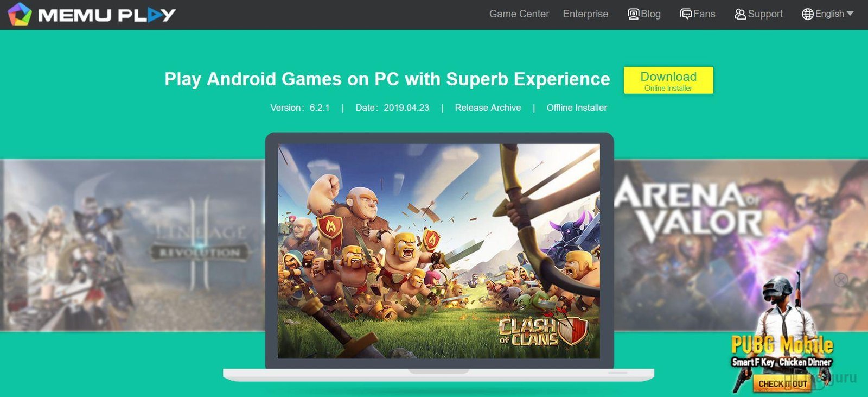Screen dimensions: 868x397
Task: Click the yellow Download Online Installer button
Action: coord(668,80)
